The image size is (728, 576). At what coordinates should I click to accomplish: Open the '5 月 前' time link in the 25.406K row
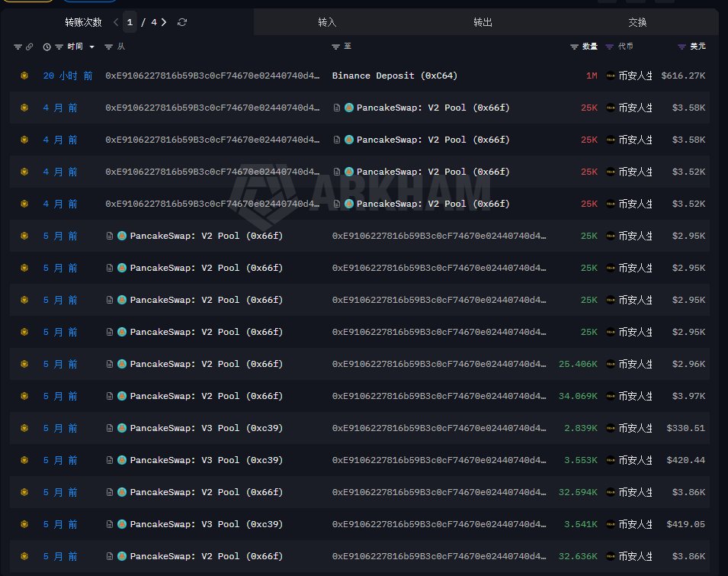[60, 364]
